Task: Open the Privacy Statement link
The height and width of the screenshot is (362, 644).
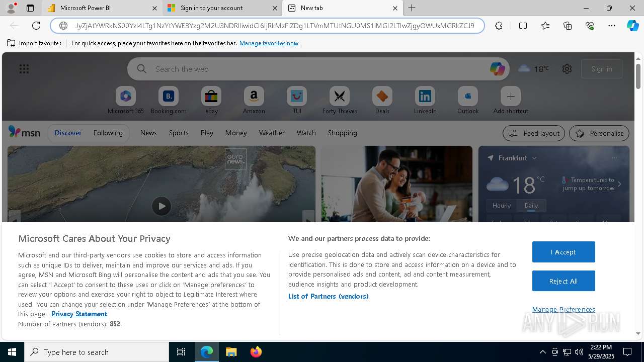Action: pyautogui.click(x=79, y=314)
